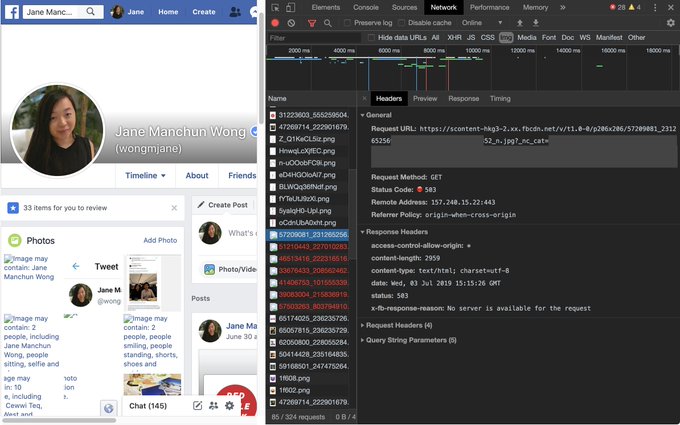Click the globe icon near the chat bar
Viewport: 680px width, 425px height.
pyautogui.click(x=108, y=408)
